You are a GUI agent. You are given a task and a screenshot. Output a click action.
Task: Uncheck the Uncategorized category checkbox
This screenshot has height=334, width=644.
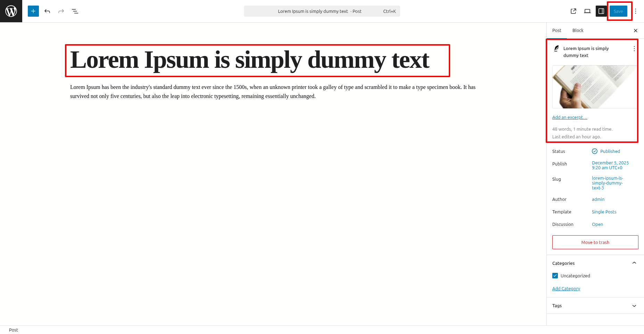pyautogui.click(x=555, y=276)
